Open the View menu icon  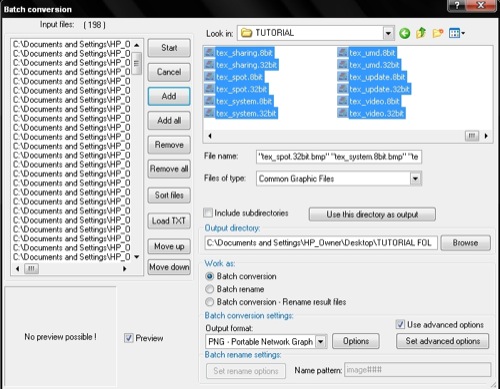[x=457, y=33]
